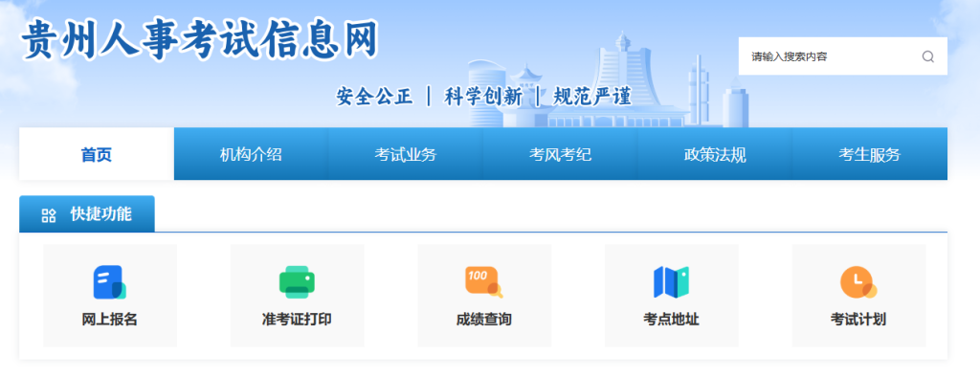Select 考风考纪 in the navigation bar
Viewport: 980px width, 378px height.
tap(560, 154)
